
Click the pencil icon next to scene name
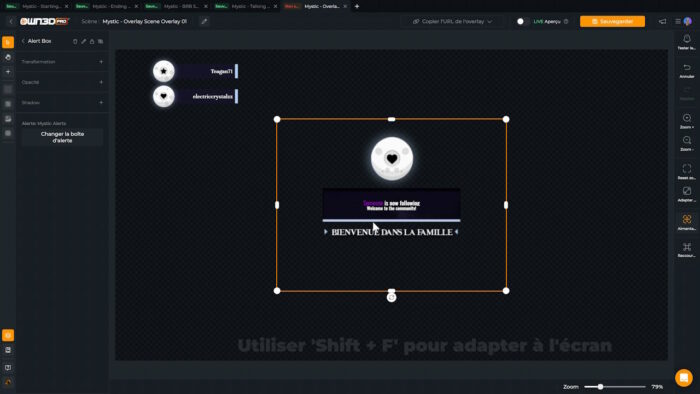tap(204, 21)
